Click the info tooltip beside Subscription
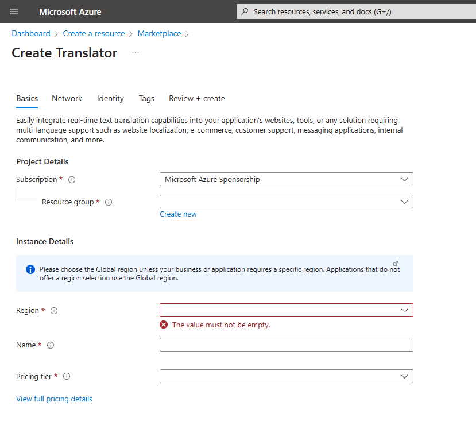The image size is (476, 448). [72, 179]
